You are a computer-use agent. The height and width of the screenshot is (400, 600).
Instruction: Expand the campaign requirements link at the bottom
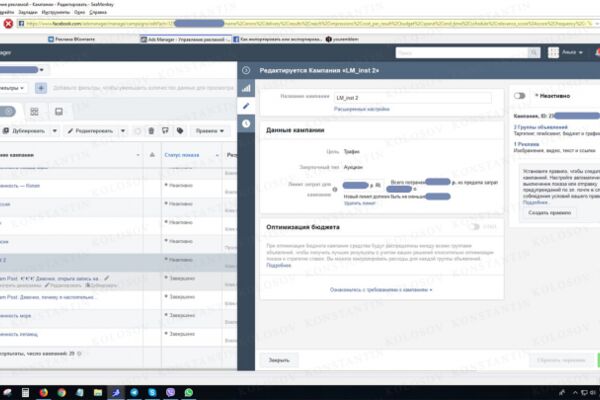coord(381,290)
